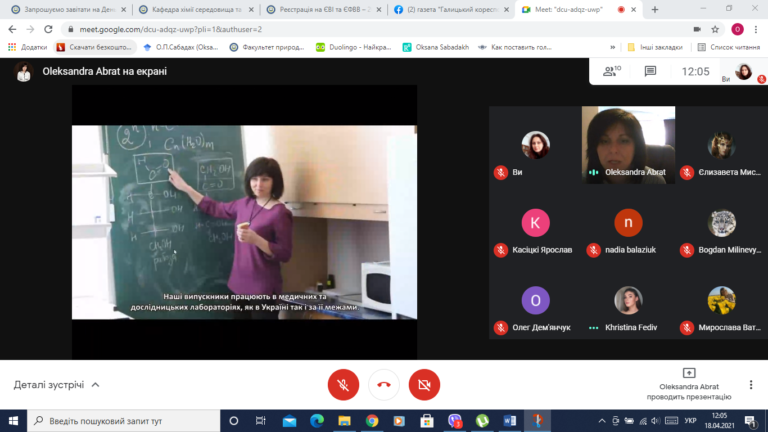Expand hidden bookmarks chevron
The height and width of the screenshot is (432, 768).
point(612,48)
